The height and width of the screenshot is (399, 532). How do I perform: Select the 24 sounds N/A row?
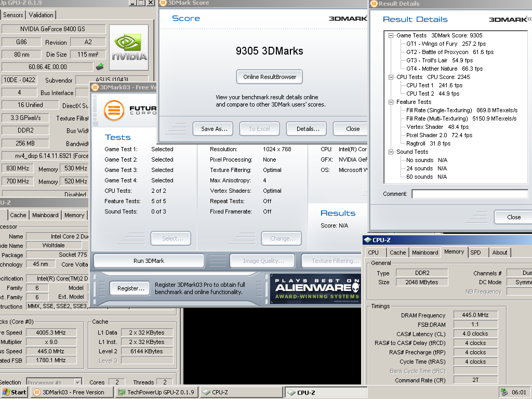click(x=427, y=169)
